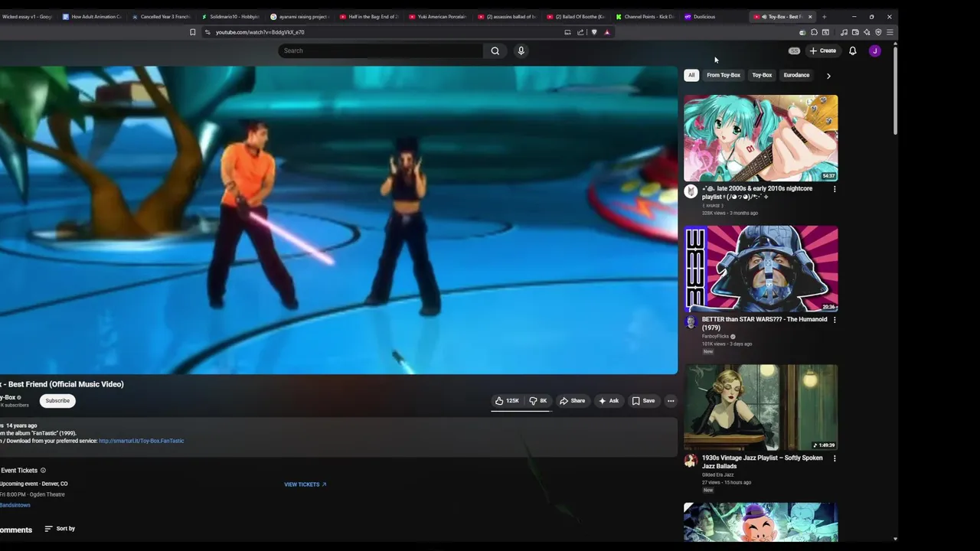Click the Create button

[823, 51]
